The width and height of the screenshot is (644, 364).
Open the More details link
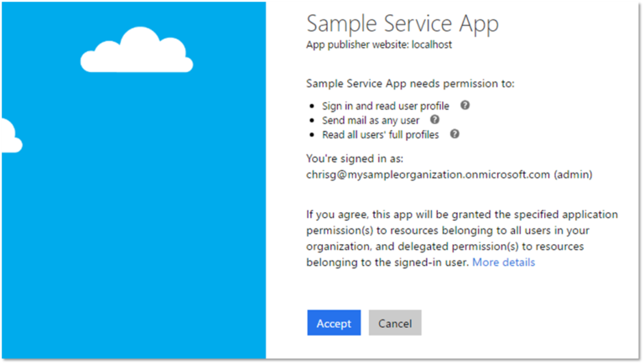(x=503, y=263)
